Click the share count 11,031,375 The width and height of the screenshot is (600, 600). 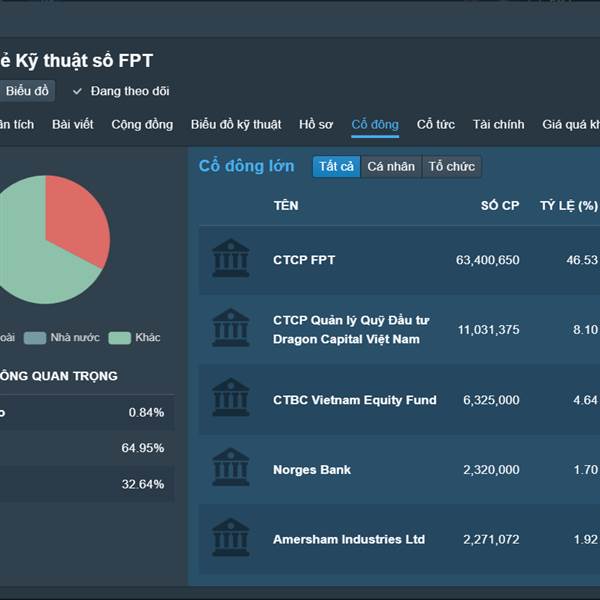[x=489, y=329]
